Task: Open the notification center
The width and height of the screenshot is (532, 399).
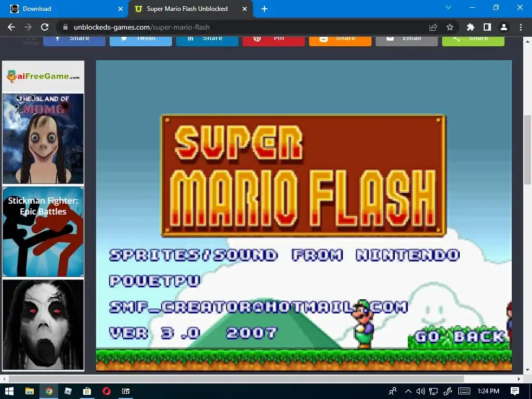Action: tap(515, 391)
